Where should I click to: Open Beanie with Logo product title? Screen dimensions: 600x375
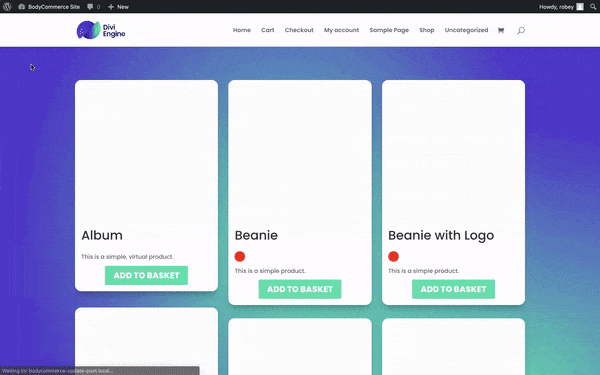pyautogui.click(x=441, y=235)
